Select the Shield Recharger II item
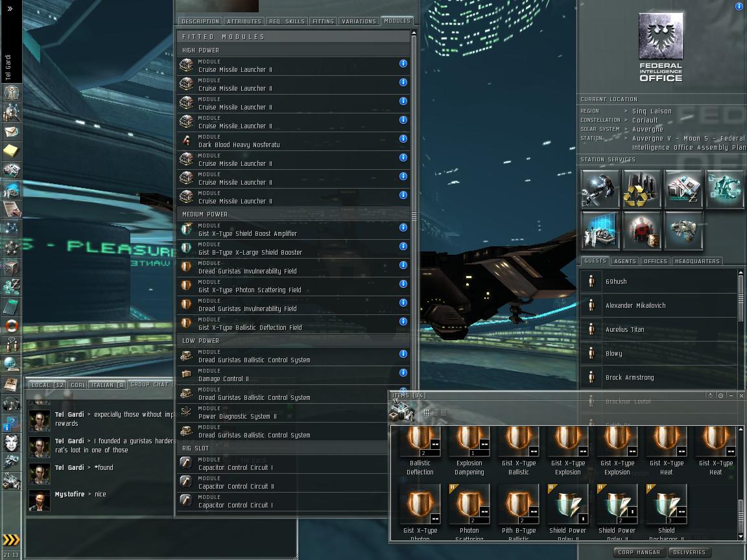 (666, 513)
